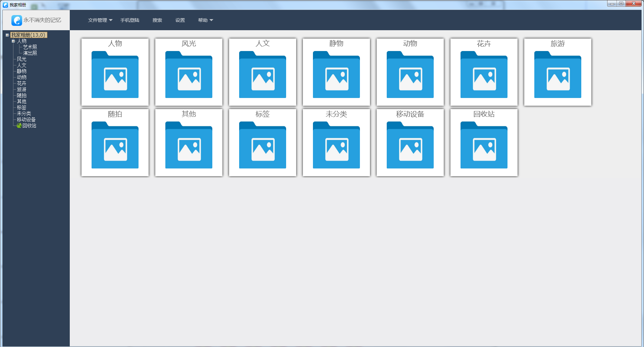Click the 旅游 card title label
The width and height of the screenshot is (644, 347).
(558, 44)
